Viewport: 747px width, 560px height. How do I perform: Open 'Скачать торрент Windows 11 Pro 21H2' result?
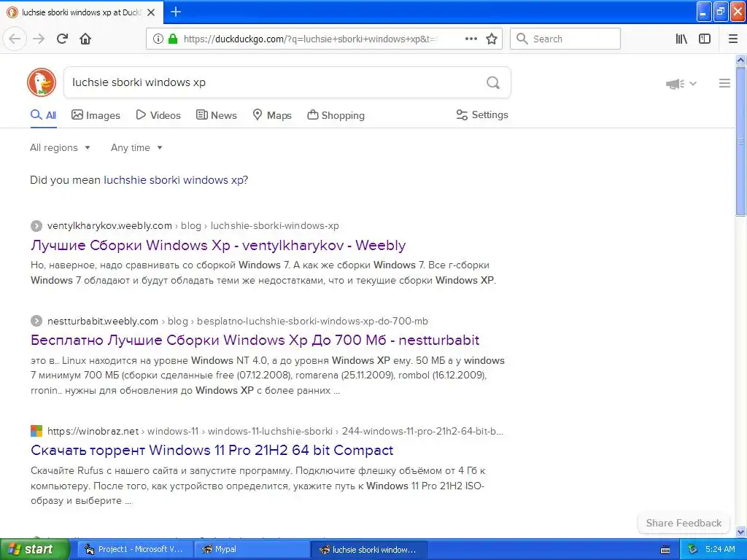tap(212, 450)
